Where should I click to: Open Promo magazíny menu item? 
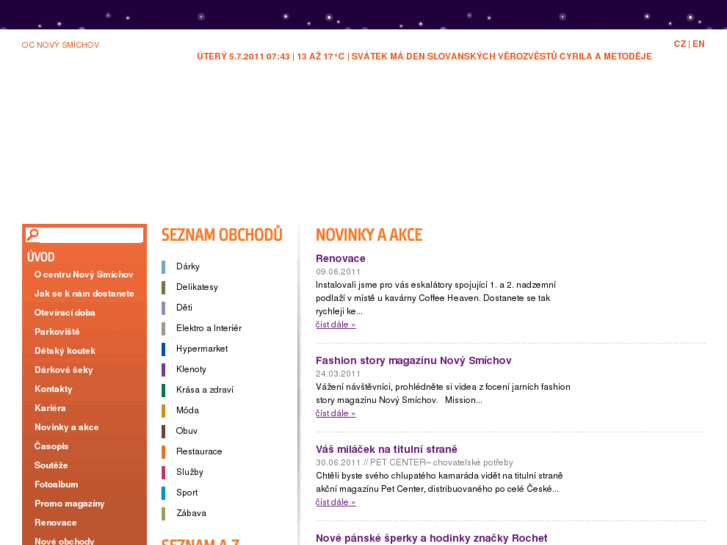(x=70, y=503)
